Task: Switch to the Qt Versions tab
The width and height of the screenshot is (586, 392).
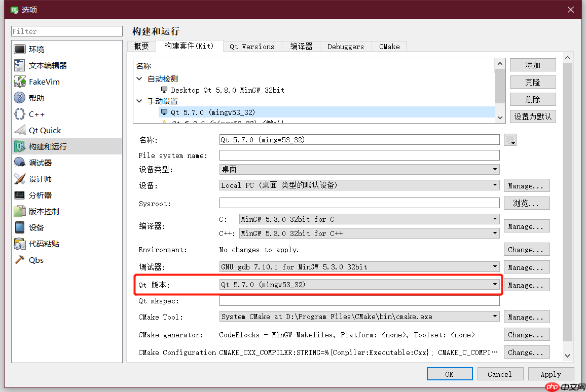Action: point(251,46)
